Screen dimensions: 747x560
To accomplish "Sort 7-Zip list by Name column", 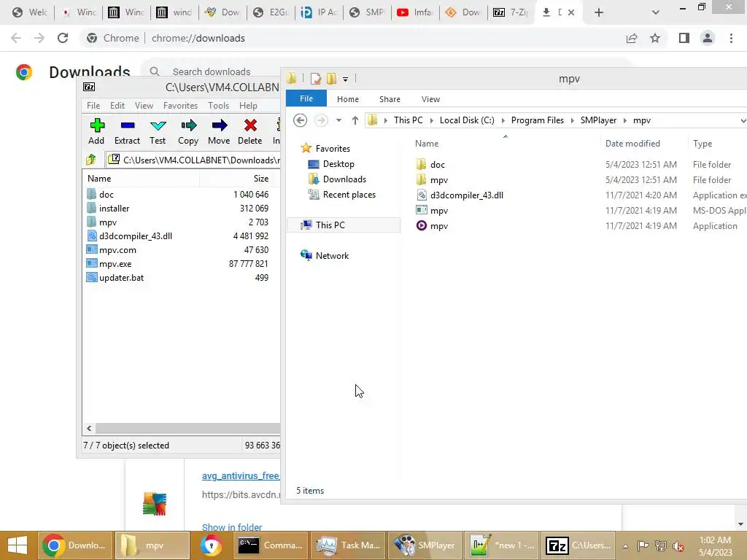I will 141,179.
